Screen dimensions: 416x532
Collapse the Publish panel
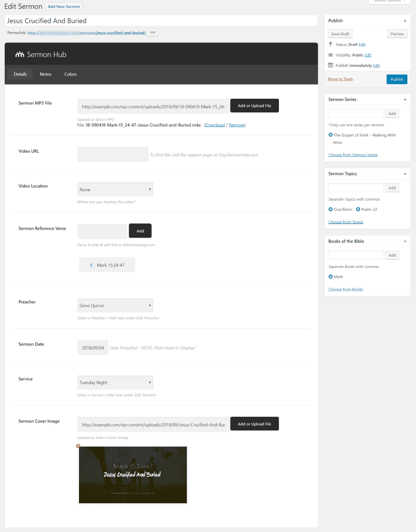[x=405, y=21]
